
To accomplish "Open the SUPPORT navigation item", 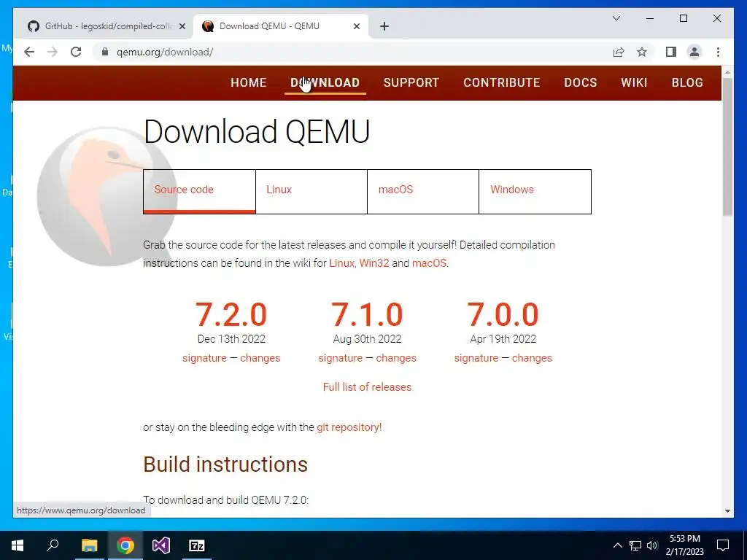I will pos(411,82).
